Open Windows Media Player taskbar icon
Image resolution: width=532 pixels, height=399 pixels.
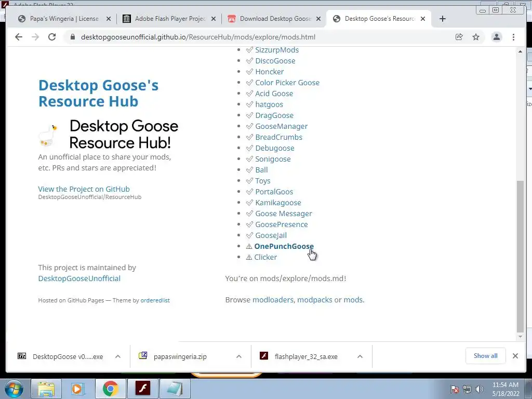pos(77,389)
